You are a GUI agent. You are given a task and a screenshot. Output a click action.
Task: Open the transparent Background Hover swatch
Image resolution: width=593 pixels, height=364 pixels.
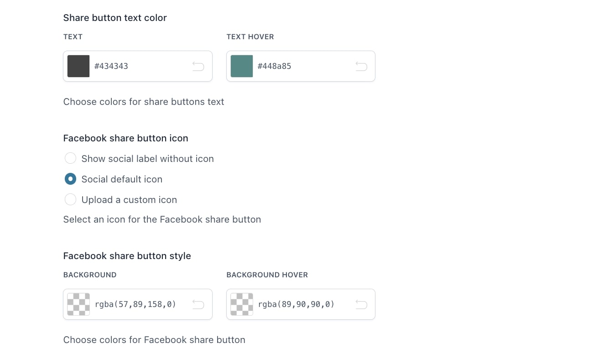pos(242,304)
